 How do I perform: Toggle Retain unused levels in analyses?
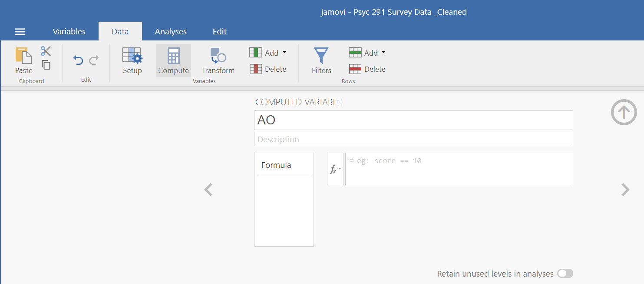(x=565, y=274)
